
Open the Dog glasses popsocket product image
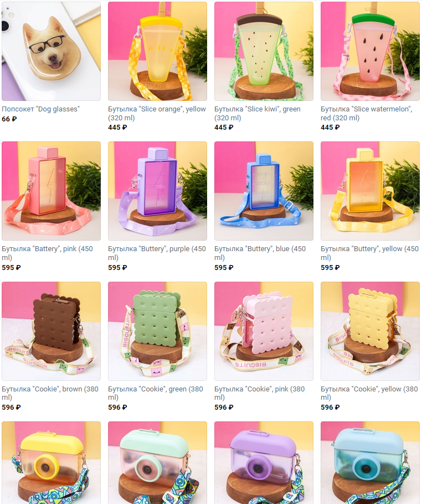pyautogui.click(x=51, y=51)
